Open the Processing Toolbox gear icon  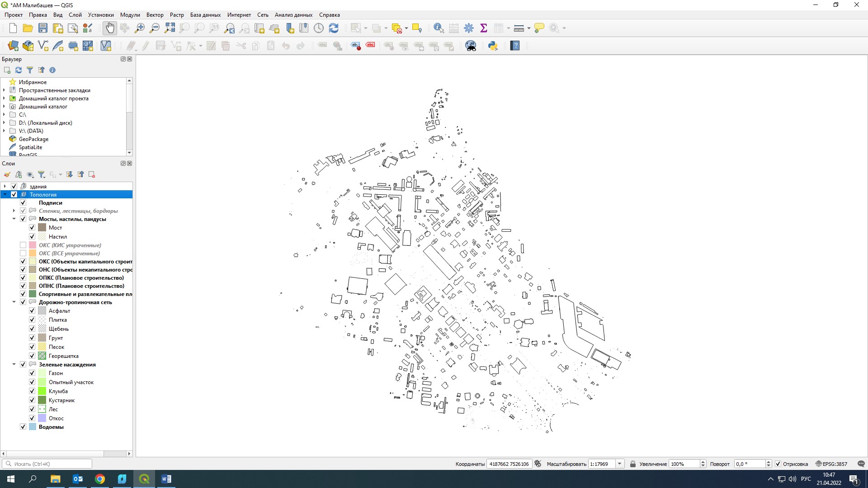(x=469, y=28)
